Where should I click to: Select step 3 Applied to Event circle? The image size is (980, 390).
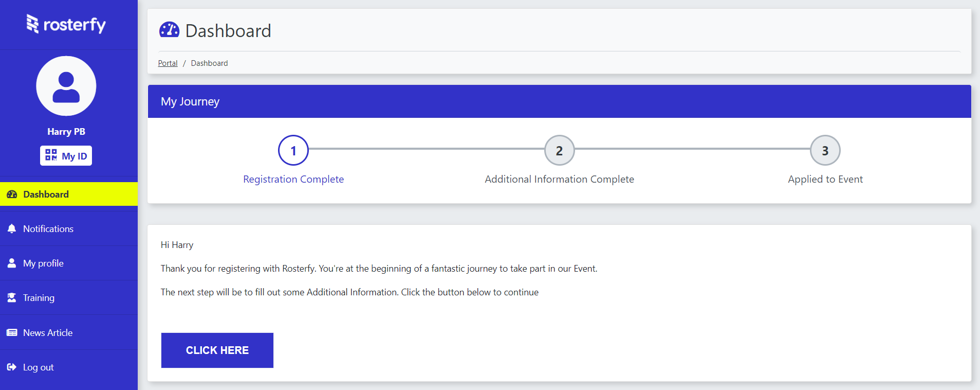(824, 150)
